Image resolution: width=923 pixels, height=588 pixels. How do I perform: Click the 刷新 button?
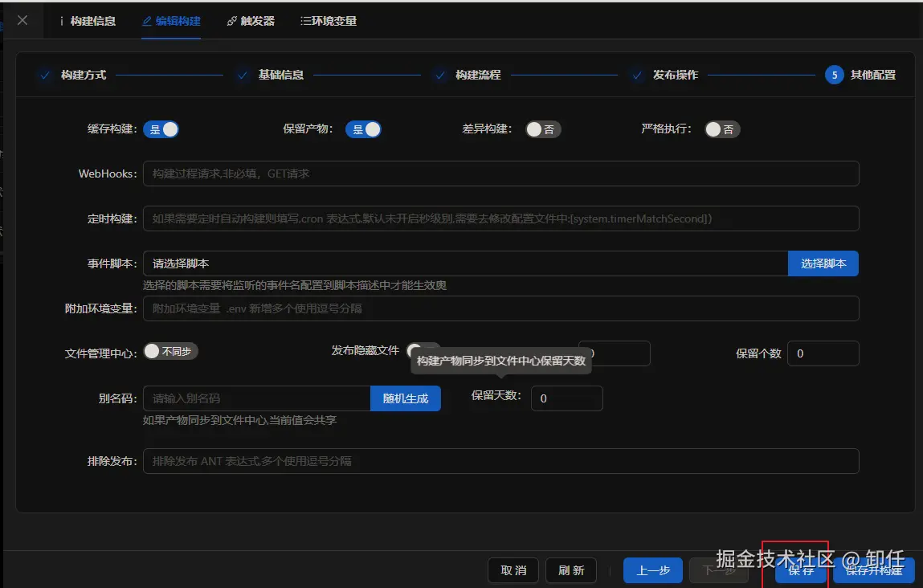point(571,570)
